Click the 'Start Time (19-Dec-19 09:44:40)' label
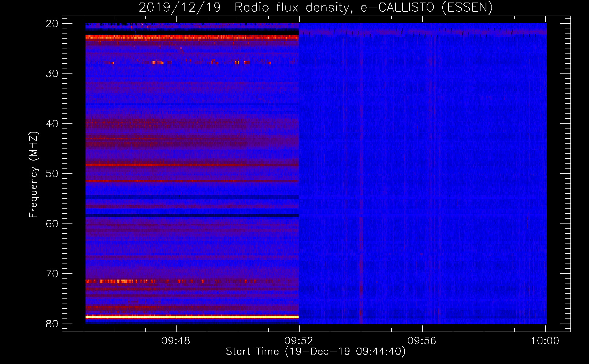589x364 pixels. (x=316, y=352)
